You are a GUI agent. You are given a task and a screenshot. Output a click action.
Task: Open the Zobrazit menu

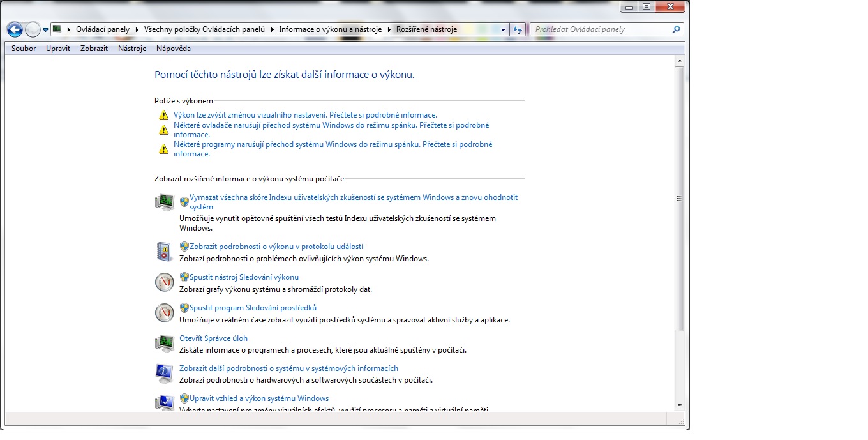94,49
